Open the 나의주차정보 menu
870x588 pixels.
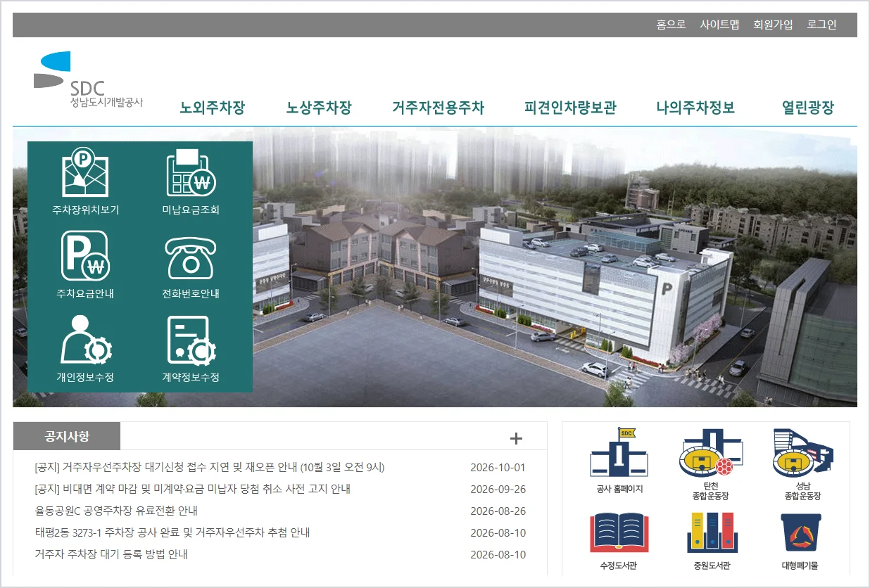pyautogui.click(x=695, y=108)
